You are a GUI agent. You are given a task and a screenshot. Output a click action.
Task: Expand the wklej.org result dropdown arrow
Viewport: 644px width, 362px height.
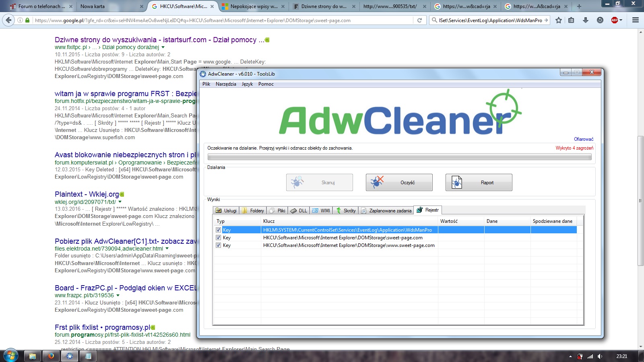click(x=120, y=202)
